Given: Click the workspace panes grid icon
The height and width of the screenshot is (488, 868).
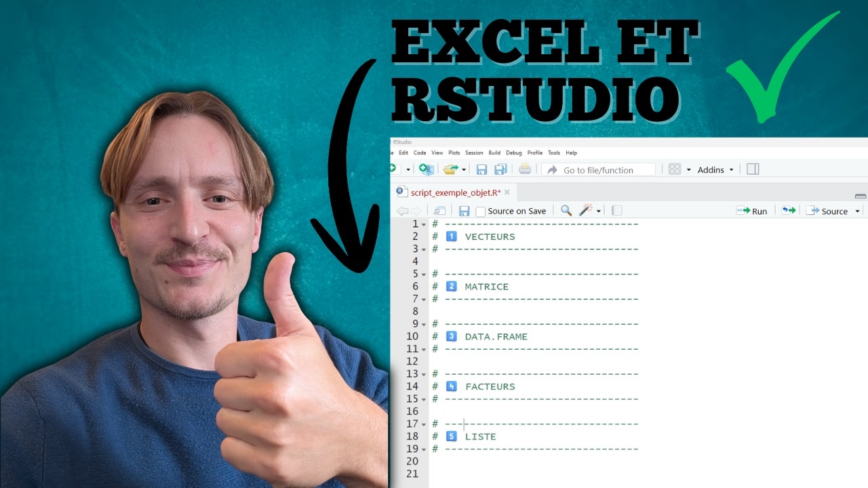Looking at the screenshot, I should tap(674, 169).
